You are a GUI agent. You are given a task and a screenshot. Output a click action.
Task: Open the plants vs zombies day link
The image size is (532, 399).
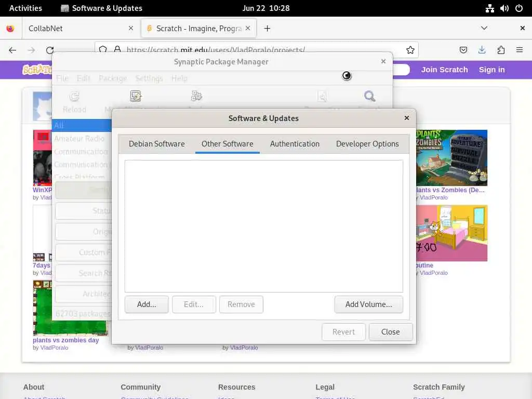(x=66, y=340)
